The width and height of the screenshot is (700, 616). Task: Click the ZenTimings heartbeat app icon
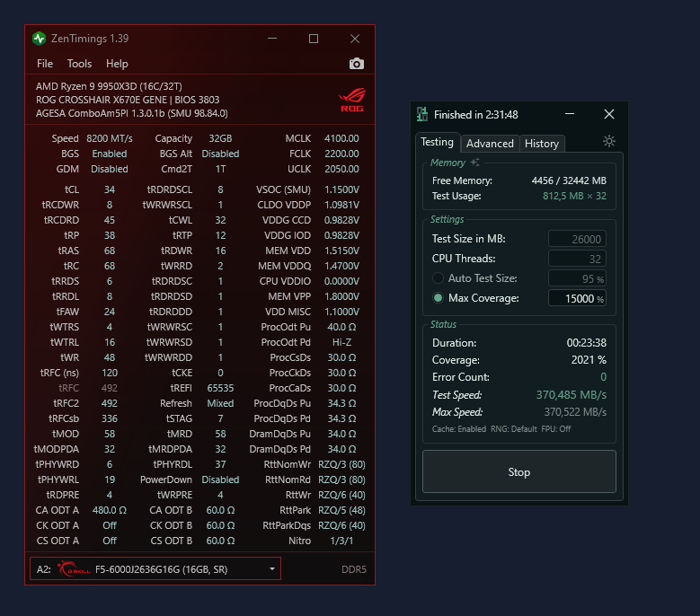pyautogui.click(x=40, y=39)
